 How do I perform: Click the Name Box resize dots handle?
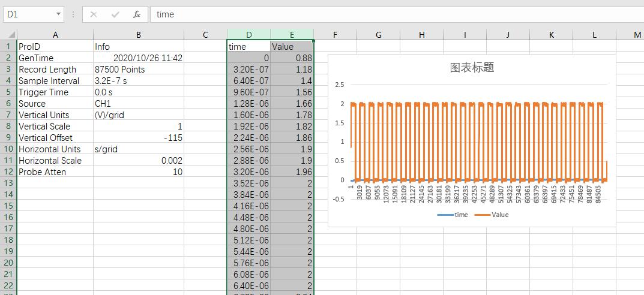(x=73, y=14)
